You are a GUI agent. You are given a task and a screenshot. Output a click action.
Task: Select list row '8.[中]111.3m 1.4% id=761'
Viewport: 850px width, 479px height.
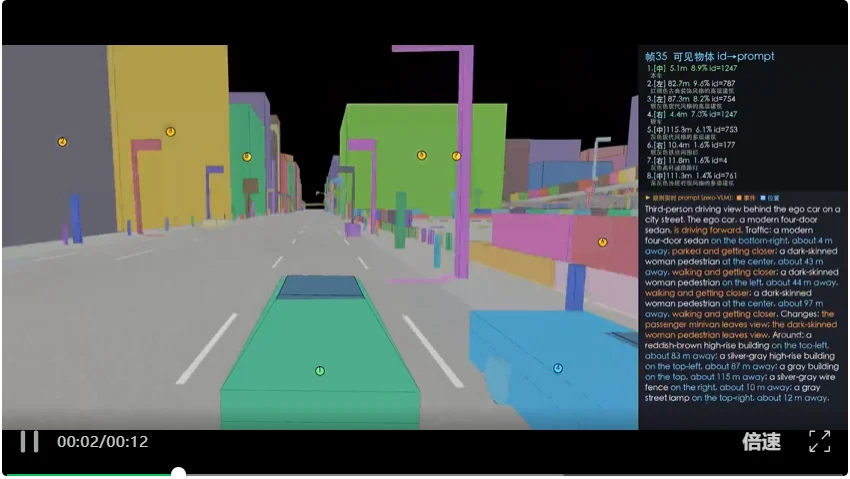(692, 176)
